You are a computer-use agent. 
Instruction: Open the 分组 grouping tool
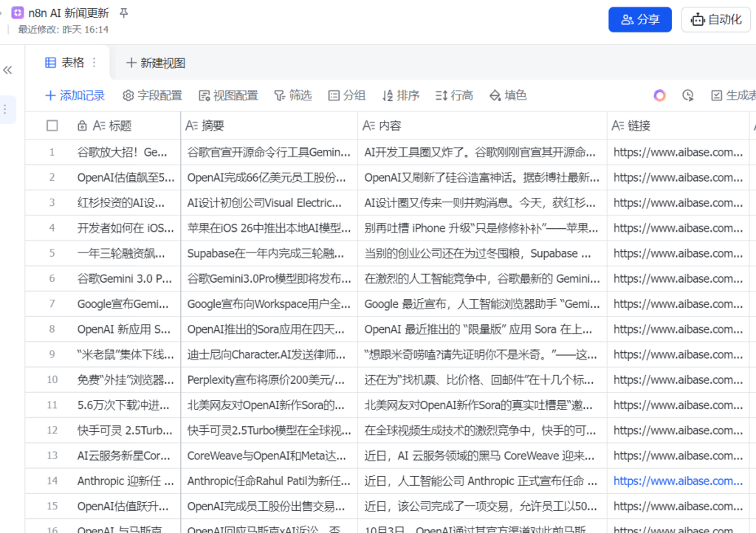click(x=346, y=95)
